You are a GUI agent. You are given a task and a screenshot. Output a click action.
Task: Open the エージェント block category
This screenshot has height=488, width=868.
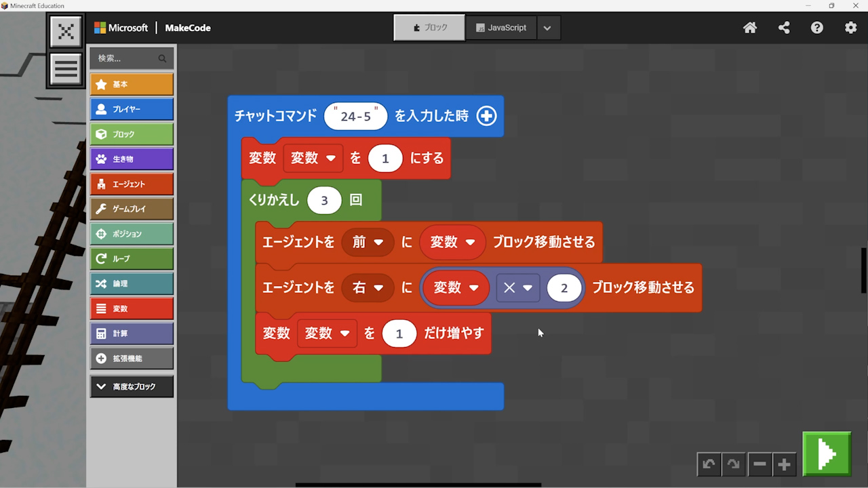[x=132, y=184]
